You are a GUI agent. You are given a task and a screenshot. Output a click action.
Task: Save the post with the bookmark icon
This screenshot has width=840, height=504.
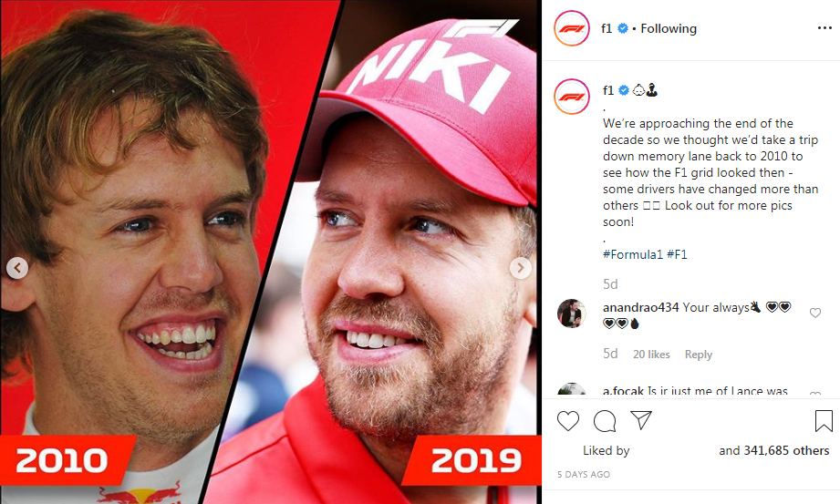(824, 421)
